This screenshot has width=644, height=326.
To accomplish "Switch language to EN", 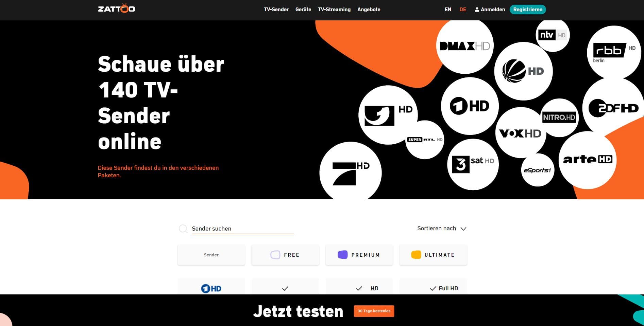I will [x=448, y=10].
